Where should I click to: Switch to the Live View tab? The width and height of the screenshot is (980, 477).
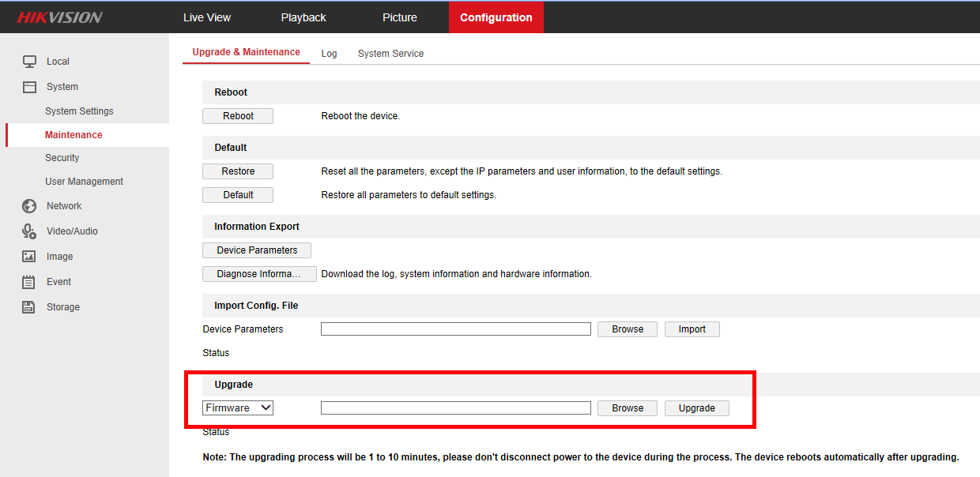click(207, 17)
